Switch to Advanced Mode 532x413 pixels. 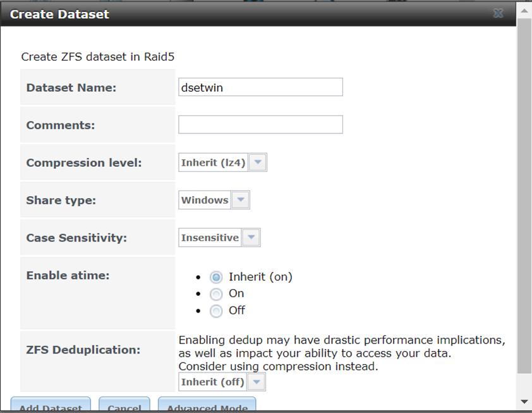pyautogui.click(x=207, y=407)
